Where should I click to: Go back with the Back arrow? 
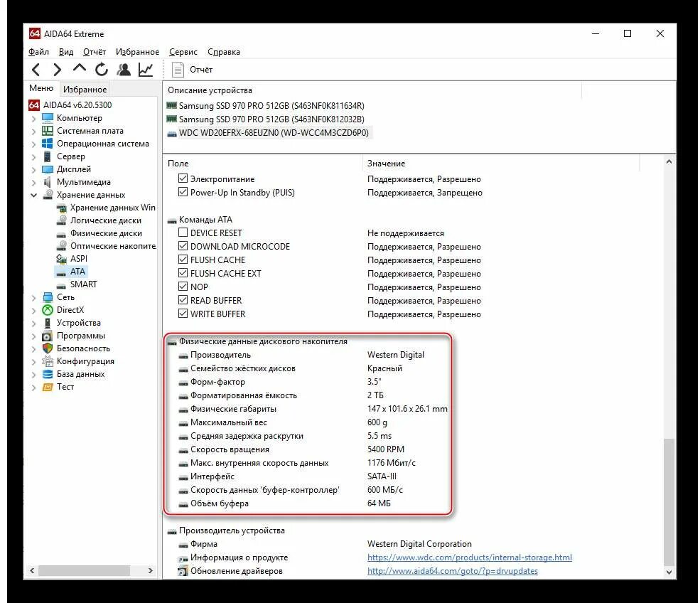36,70
